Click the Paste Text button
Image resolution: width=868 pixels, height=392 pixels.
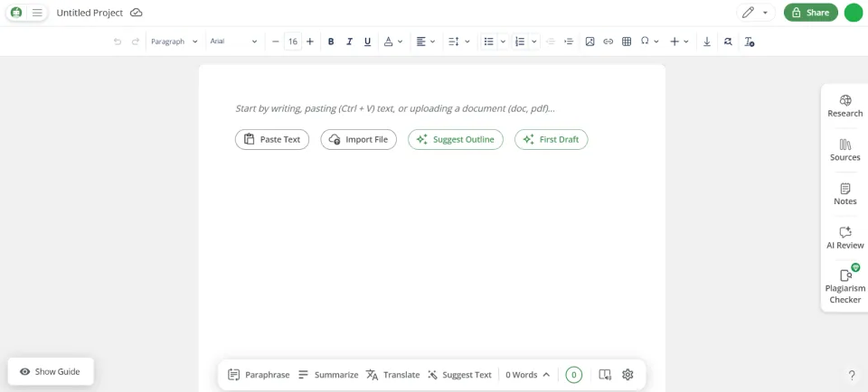point(272,139)
